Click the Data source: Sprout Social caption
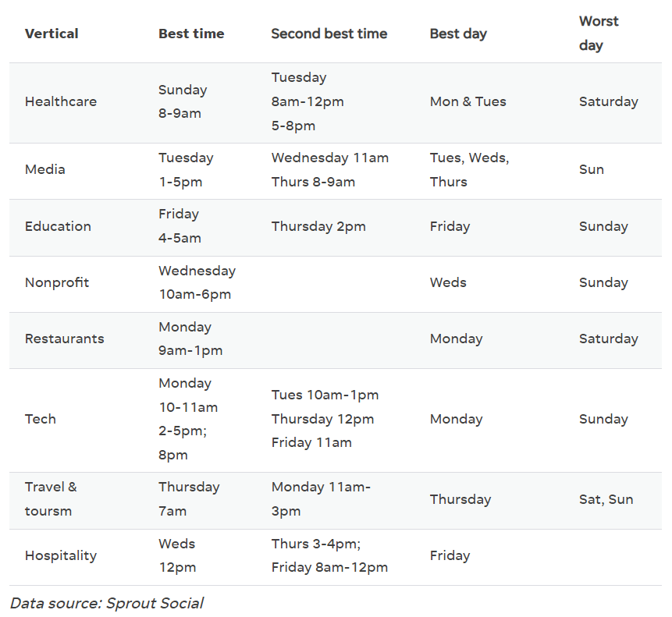672x617 pixels. [x=107, y=603]
